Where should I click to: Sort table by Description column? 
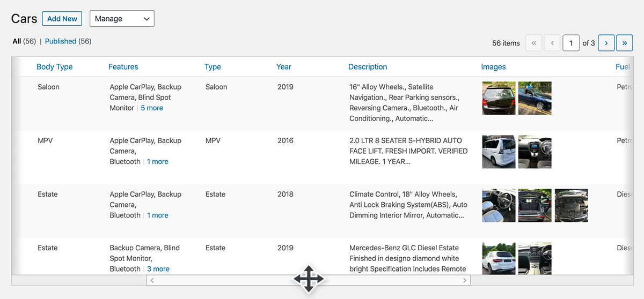(x=367, y=67)
